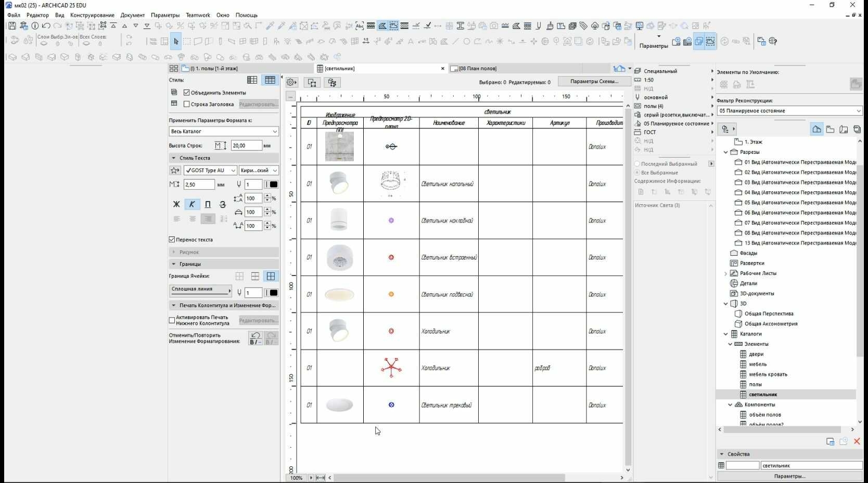Viewport: 868px width, 483px height.
Task: Open the Весь Каталог dropdown
Action: [x=224, y=132]
